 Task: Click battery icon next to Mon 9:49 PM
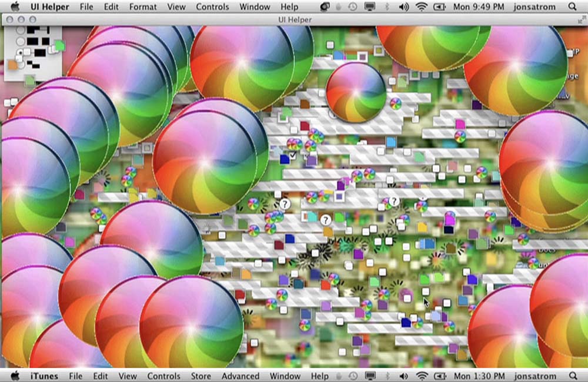click(x=439, y=6)
